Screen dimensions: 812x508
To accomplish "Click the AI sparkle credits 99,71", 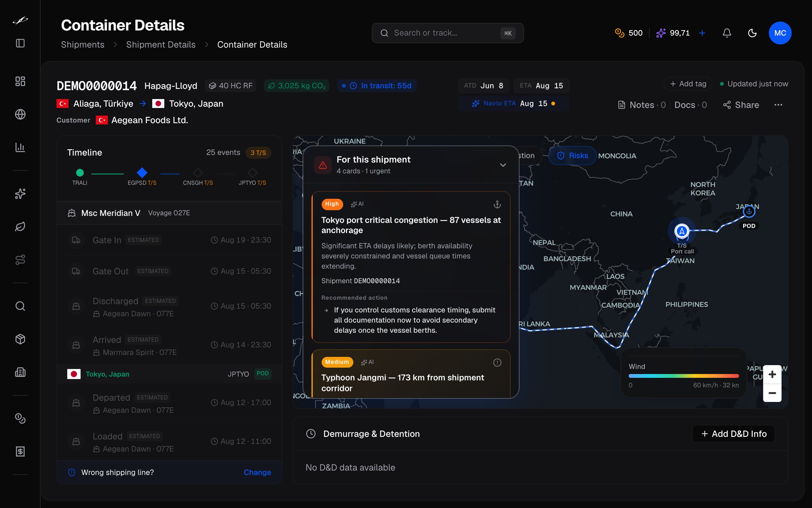I will (673, 33).
